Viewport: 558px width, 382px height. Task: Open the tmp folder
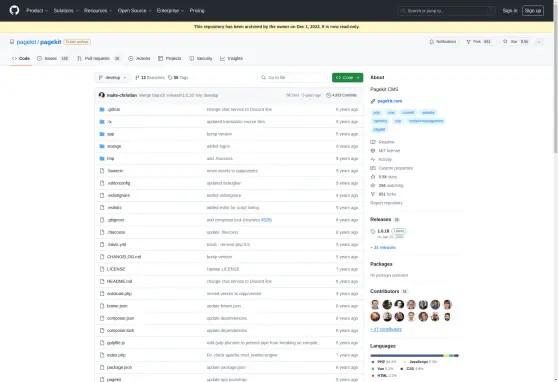[110, 158]
